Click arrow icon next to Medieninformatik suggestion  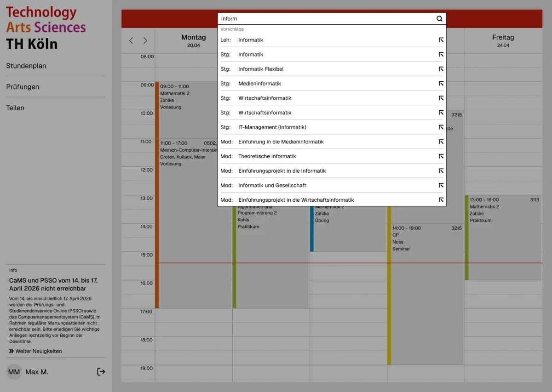[x=441, y=84]
